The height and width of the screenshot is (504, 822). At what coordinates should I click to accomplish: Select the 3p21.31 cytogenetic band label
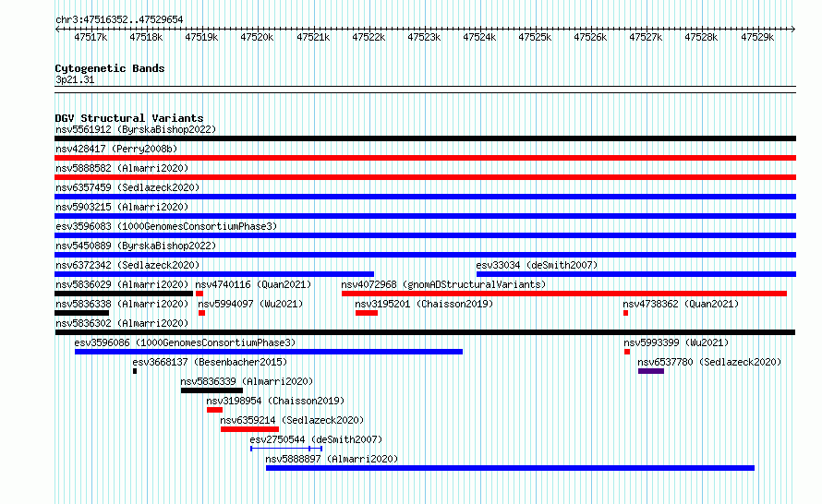coord(75,79)
